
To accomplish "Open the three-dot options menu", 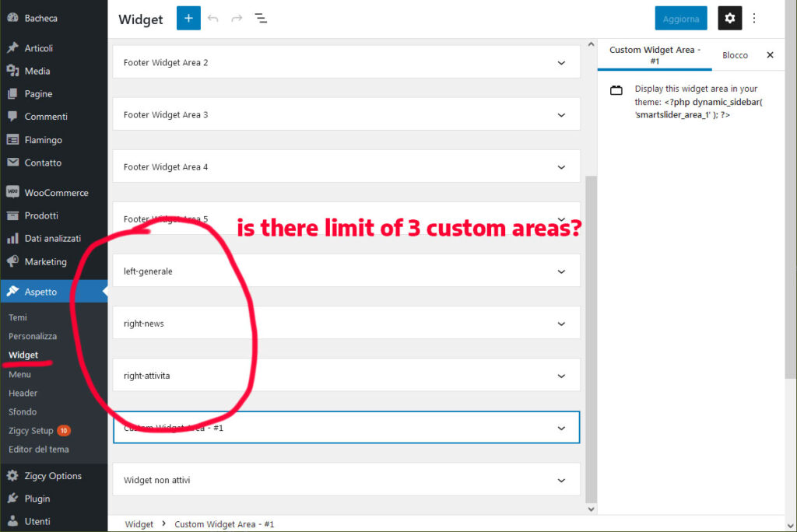I will point(754,19).
